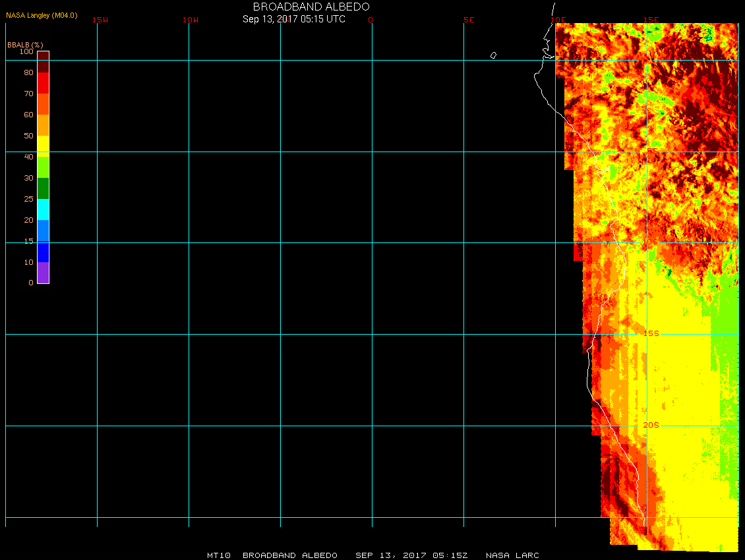Click the light orange legend swatch
Image resolution: width=745 pixels, height=560 pixels.
[43, 125]
